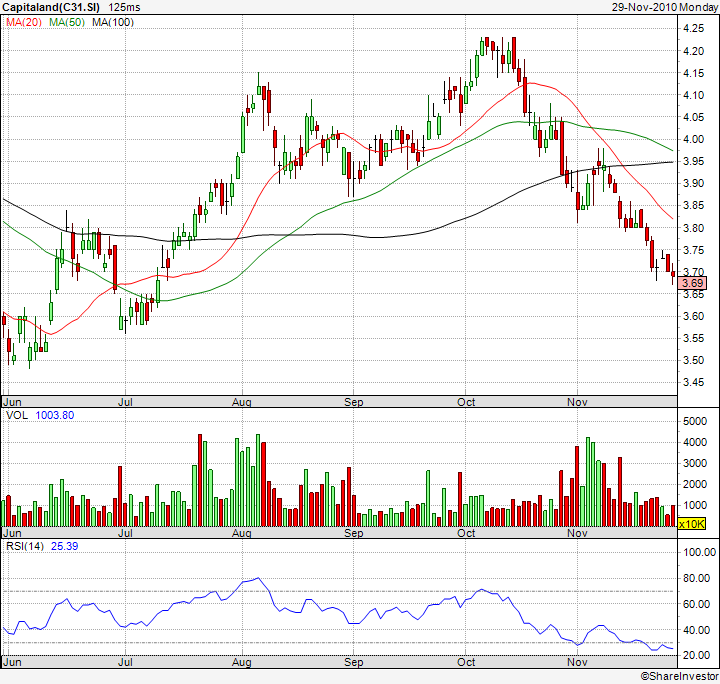Click the 3.45 price axis label

click(693, 382)
